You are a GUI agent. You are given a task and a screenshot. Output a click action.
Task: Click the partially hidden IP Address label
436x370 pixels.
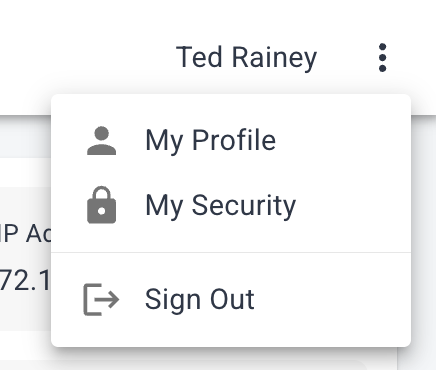[25, 233]
